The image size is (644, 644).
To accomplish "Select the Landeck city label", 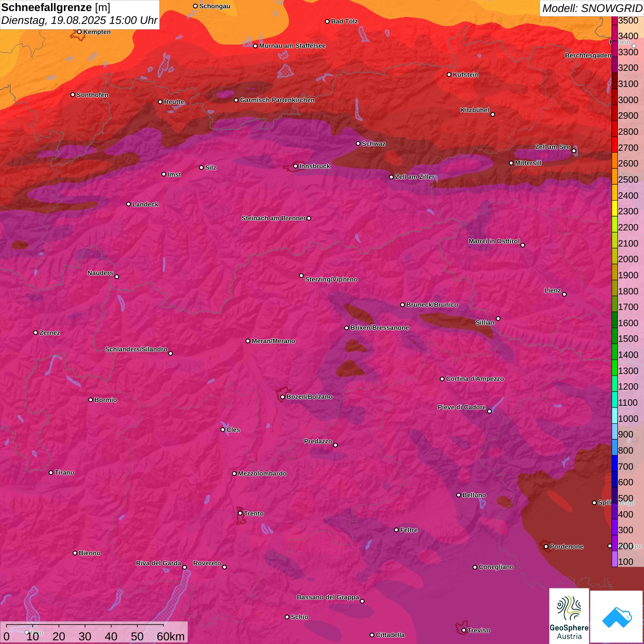I will [x=145, y=204].
